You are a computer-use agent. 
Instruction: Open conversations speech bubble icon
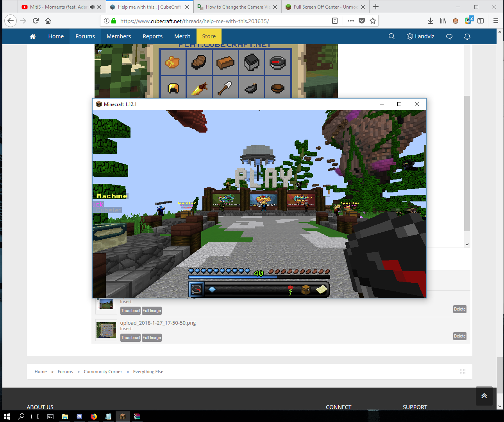point(449,36)
